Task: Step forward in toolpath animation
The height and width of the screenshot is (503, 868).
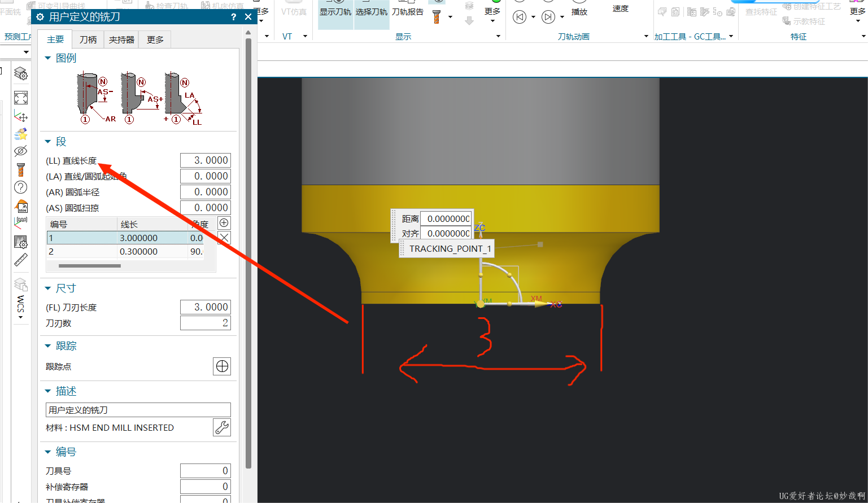Action: 548,17
